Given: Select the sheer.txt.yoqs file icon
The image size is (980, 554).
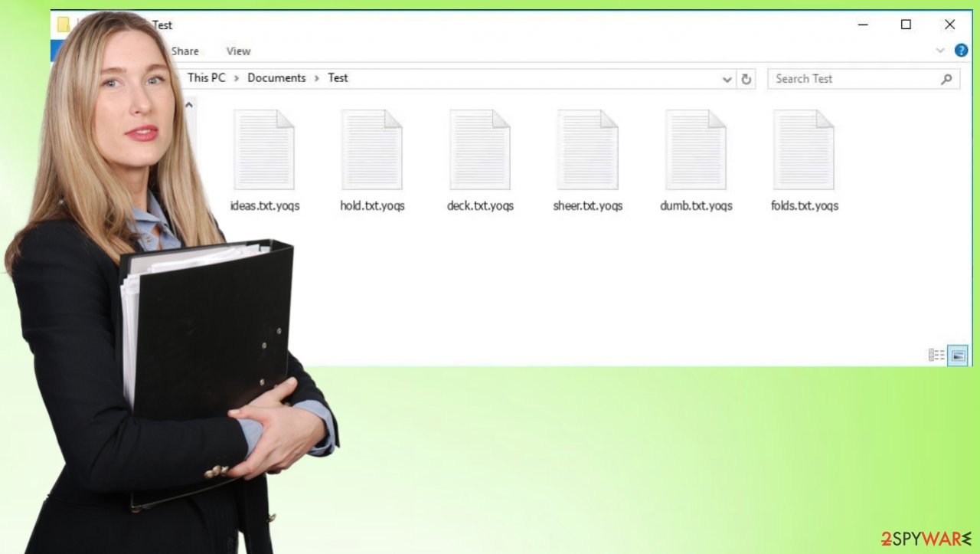Looking at the screenshot, I should pyautogui.click(x=588, y=150).
